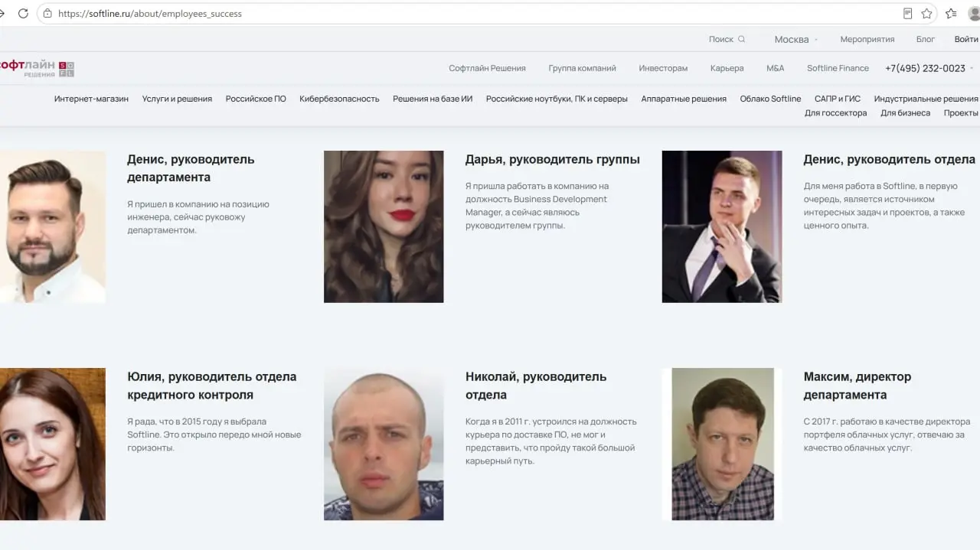Expand the phone number dropdown arrow
980x550 pixels.
[972, 68]
